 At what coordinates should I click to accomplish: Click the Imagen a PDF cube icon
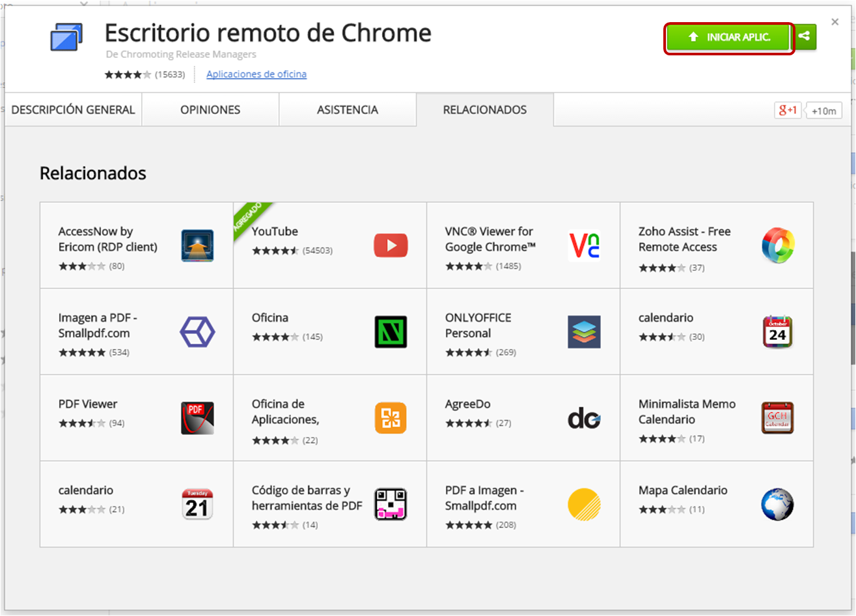(197, 332)
